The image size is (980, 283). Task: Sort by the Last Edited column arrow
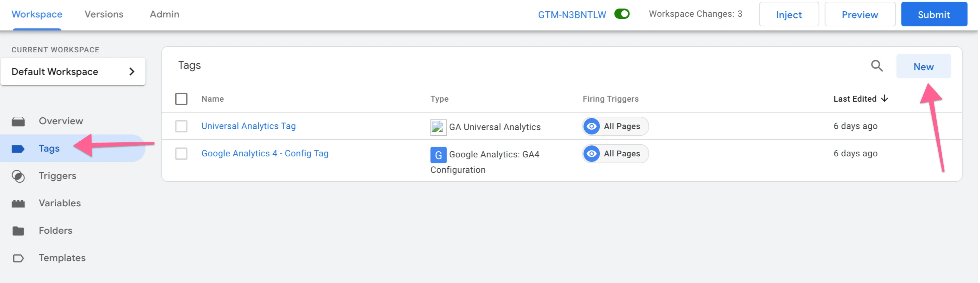pyautogui.click(x=885, y=99)
